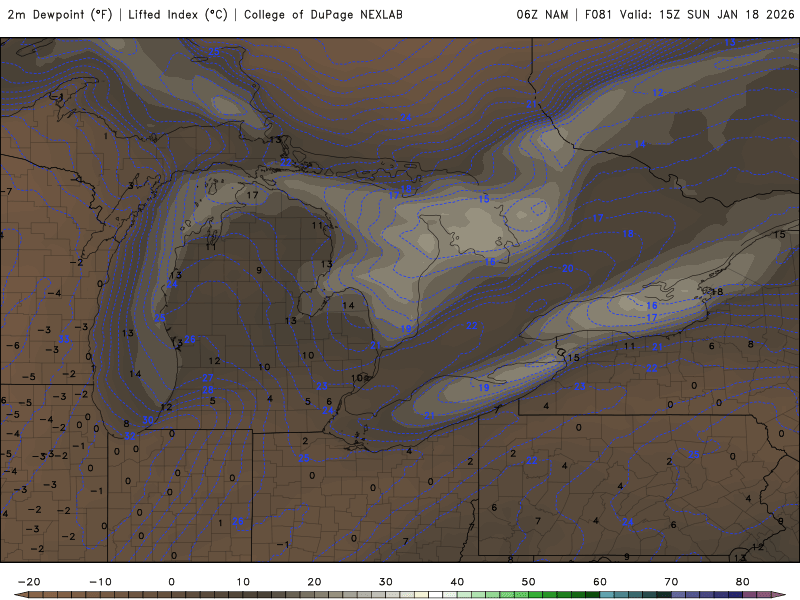
Task: Click the black "-7" dewpoint value
Action: click(7, 192)
